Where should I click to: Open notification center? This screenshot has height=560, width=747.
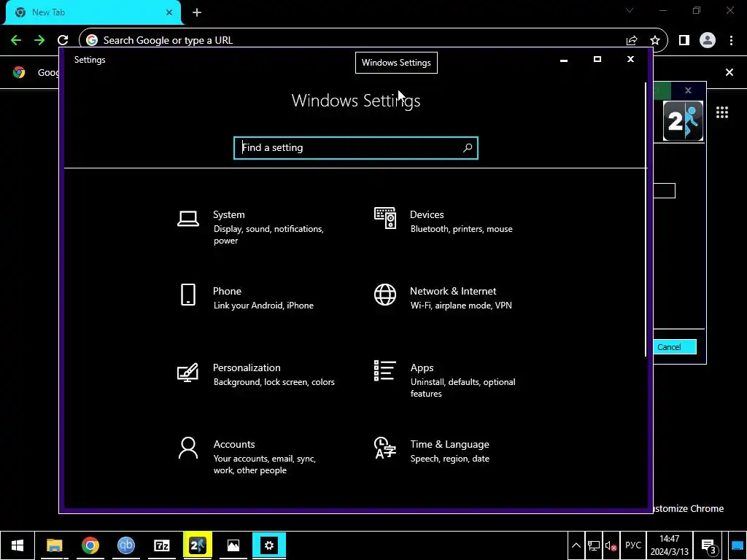[x=709, y=545]
